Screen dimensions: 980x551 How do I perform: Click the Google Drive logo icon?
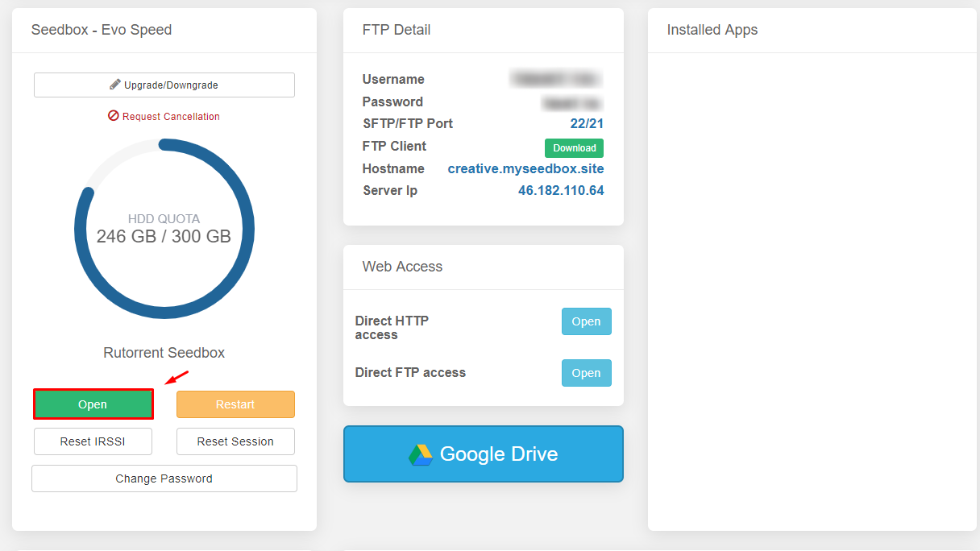pyautogui.click(x=422, y=454)
